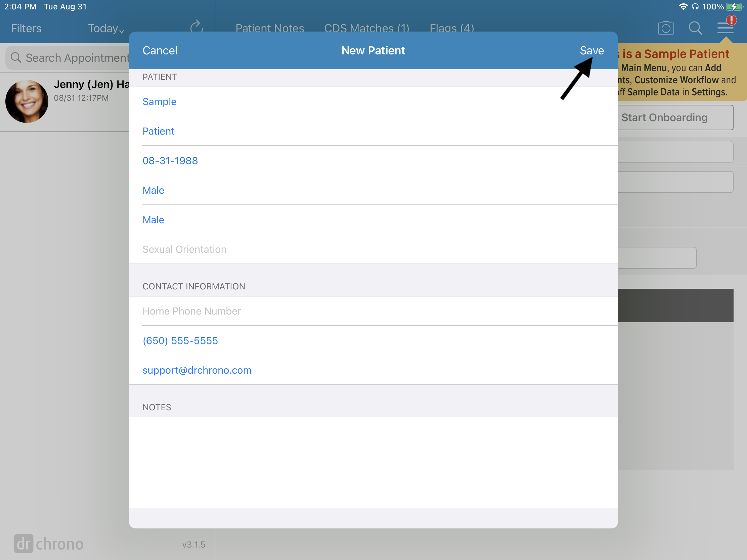Tap inside the Notes text area

coord(373,462)
